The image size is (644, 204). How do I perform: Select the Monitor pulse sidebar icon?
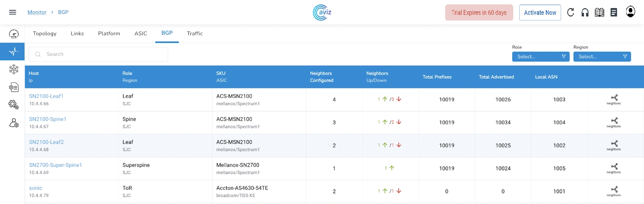pos(14,51)
